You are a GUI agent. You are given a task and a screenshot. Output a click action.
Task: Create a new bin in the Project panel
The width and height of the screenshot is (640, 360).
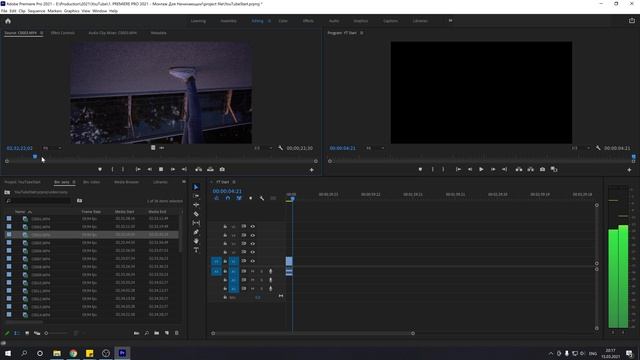[x=157, y=333]
